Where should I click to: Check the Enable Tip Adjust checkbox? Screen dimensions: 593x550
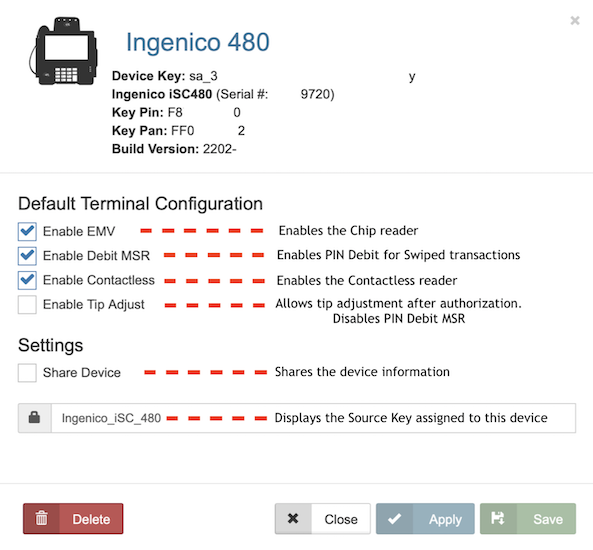27,305
